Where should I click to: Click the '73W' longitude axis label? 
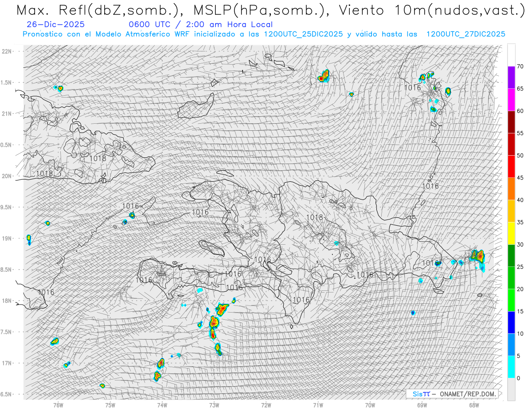214,405
